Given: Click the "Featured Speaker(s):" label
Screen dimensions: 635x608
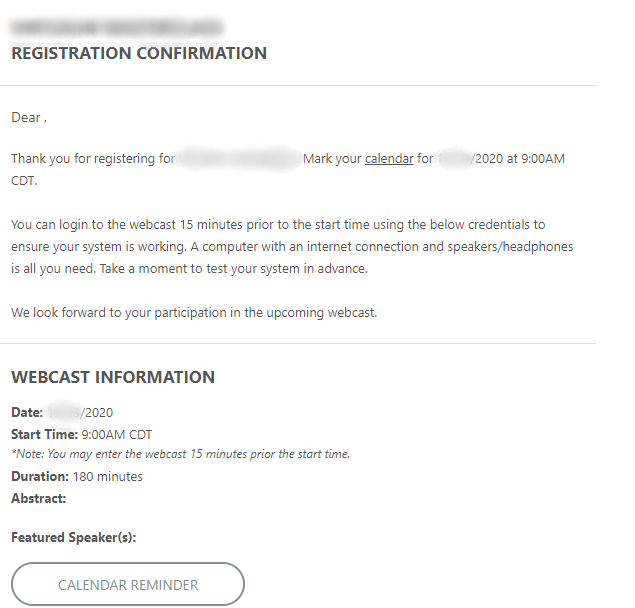Looking at the screenshot, I should 73,537.
